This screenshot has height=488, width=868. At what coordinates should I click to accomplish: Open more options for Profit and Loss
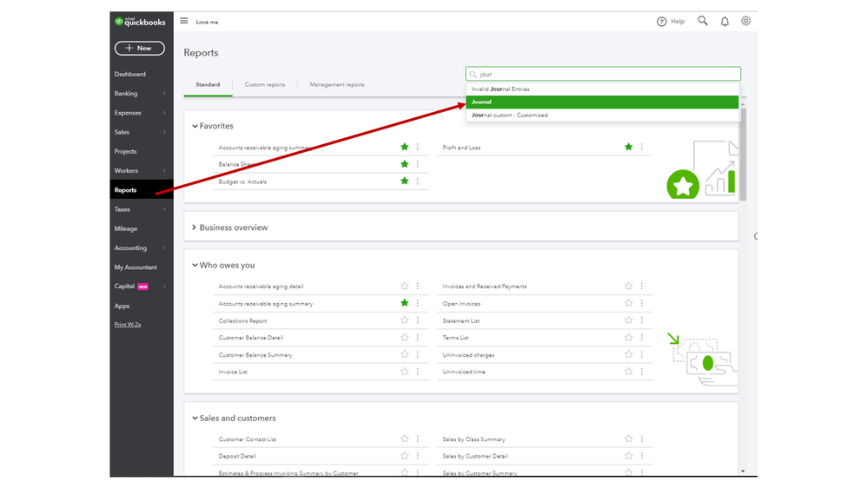point(642,148)
